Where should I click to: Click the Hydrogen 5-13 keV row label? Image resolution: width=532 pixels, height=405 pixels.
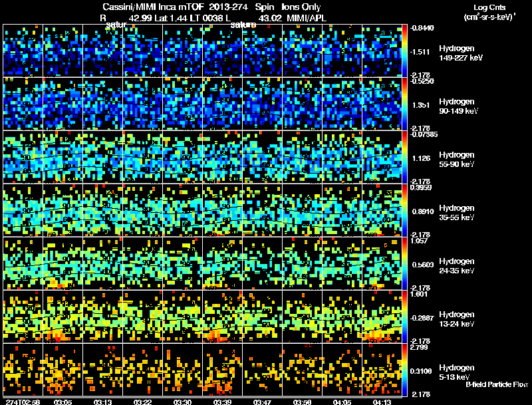coord(457,372)
